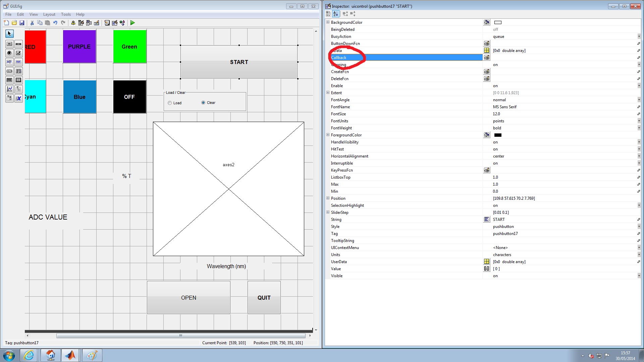Expand the BackgroundColor property
Viewport: 644px width, 362px height.
point(328,22)
